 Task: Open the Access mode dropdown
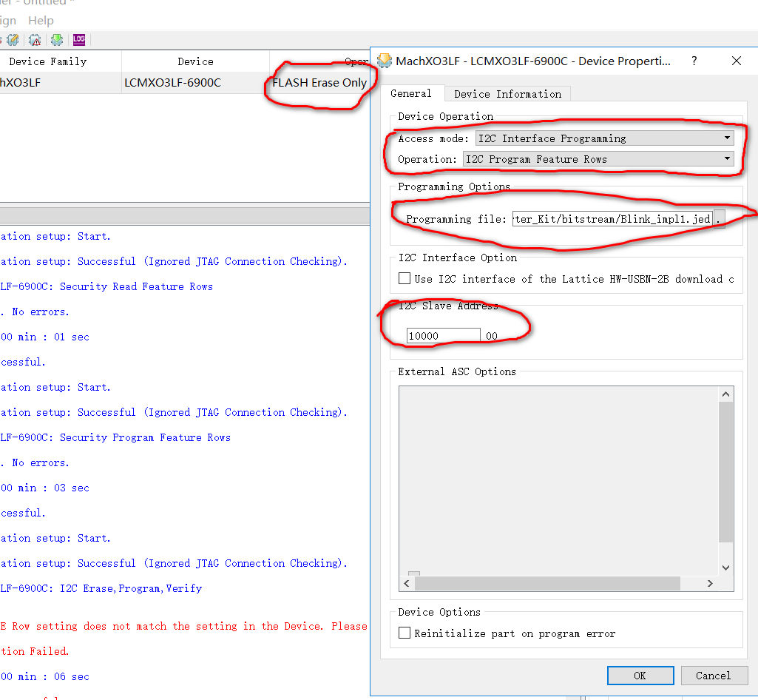coord(726,138)
